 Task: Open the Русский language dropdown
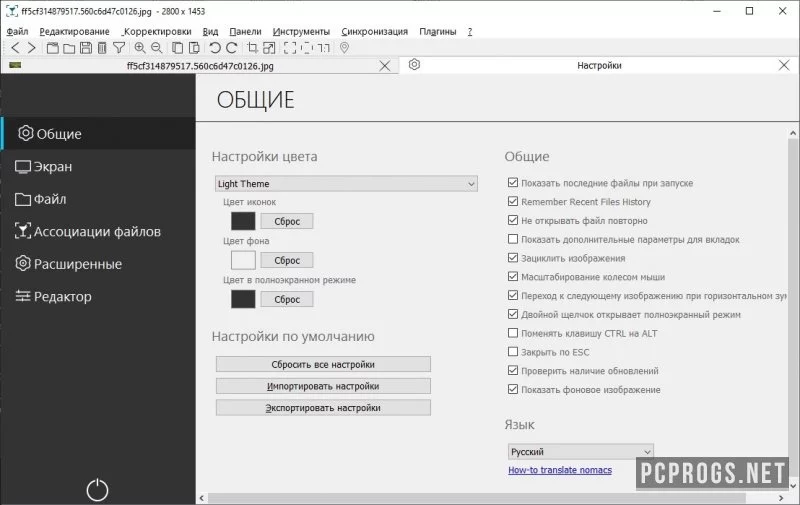[581, 451]
